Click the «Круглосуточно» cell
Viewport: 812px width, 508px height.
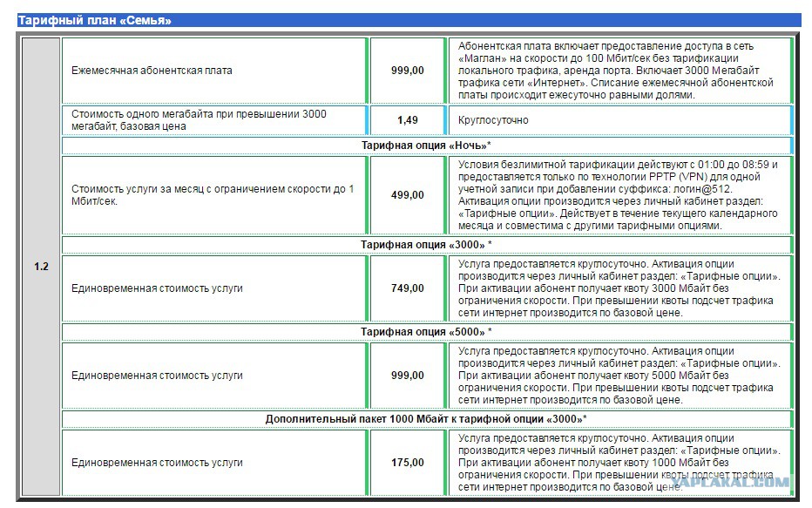619,120
